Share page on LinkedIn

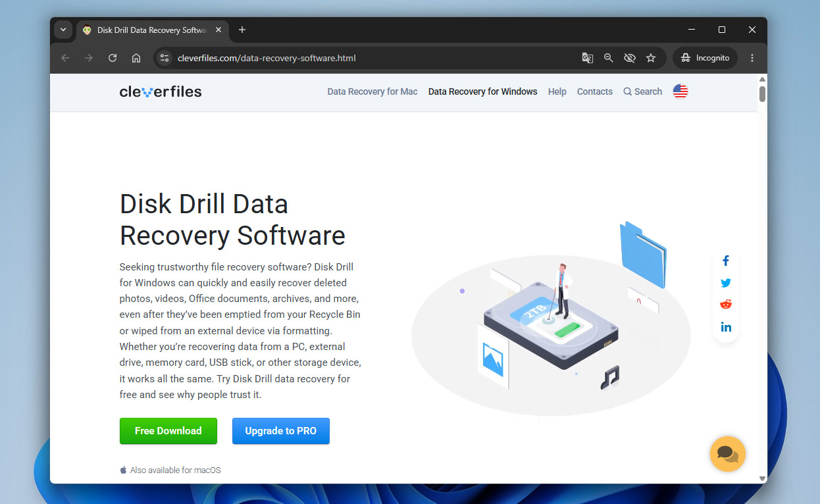coord(726,327)
